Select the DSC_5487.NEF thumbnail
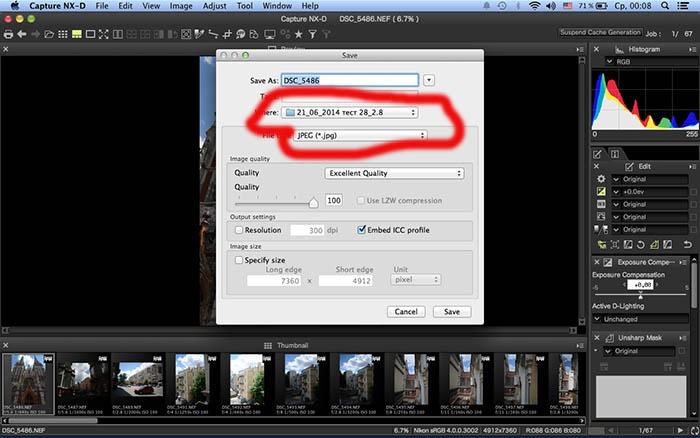The image size is (700, 438). [83, 384]
